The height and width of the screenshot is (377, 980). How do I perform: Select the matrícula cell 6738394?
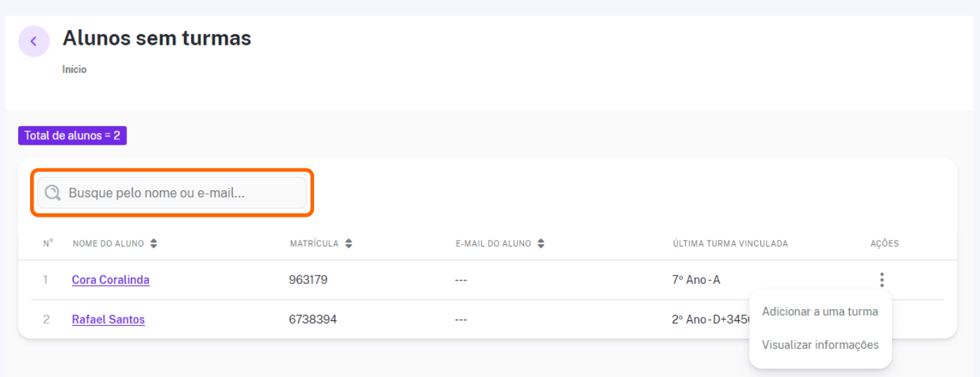313,320
